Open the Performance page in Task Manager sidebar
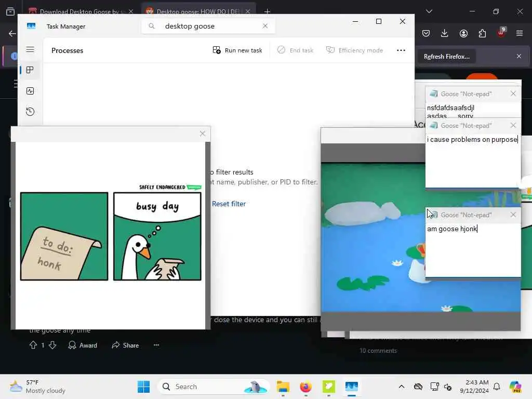Viewport: 532px width, 399px height. [30, 91]
